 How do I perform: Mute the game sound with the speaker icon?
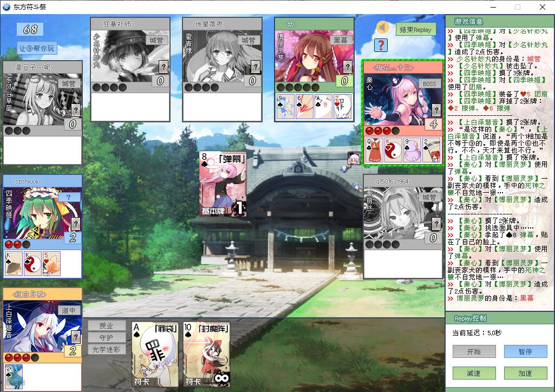click(x=382, y=28)
